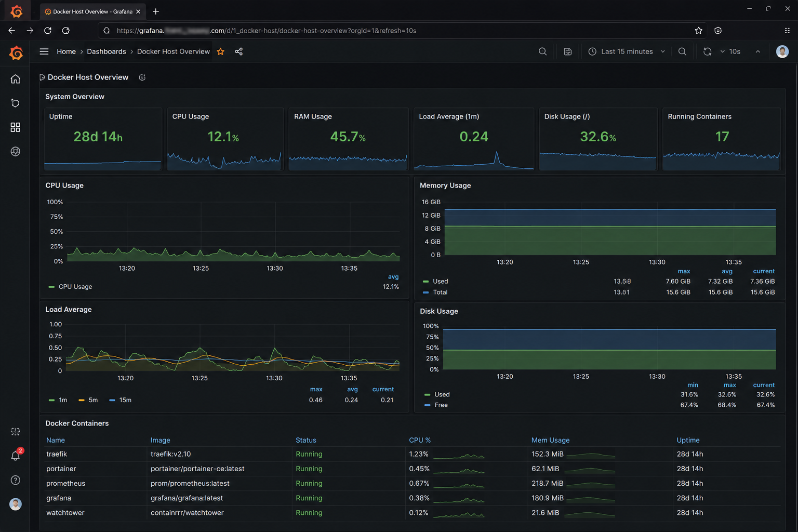The height and width of the screenshot is (532, 798).
Task: Select the Docker Host Overview browser tab
Action: (x=92, y=11)
